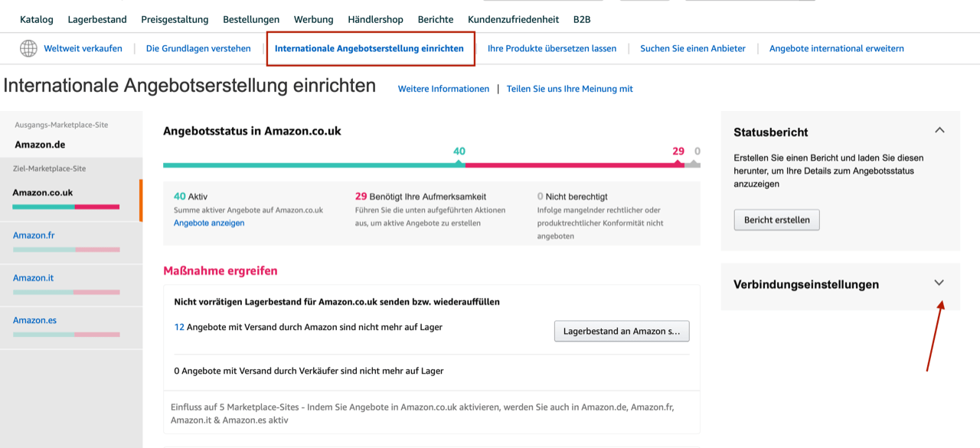The width and height of the screenshot is (980, 448).
Task: Click the Ziel-Marketplace-Site label
Action: (x=49, y=168)
